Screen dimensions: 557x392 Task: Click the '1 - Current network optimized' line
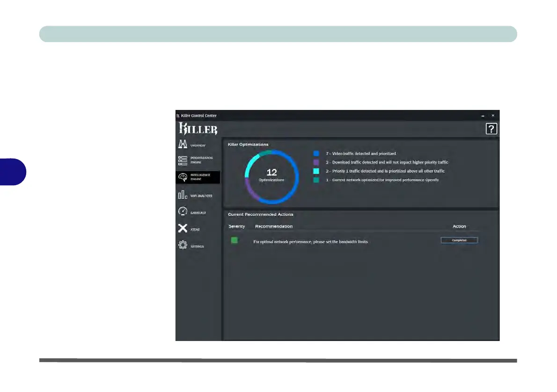point(382,180)
